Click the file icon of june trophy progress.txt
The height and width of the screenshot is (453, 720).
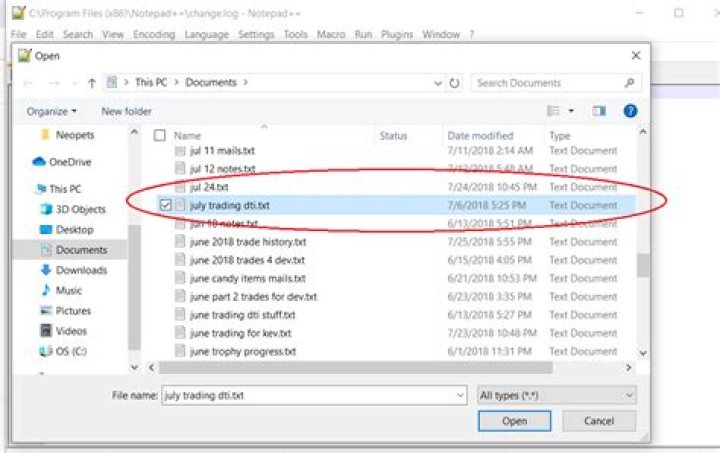coord(180,351)
